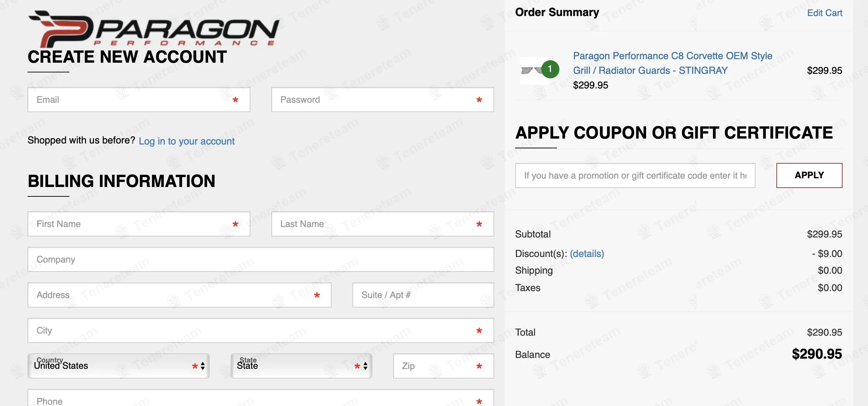This screenshot has width=868, height=406.
Task: Focus the Password field
Action: point(376,100)
